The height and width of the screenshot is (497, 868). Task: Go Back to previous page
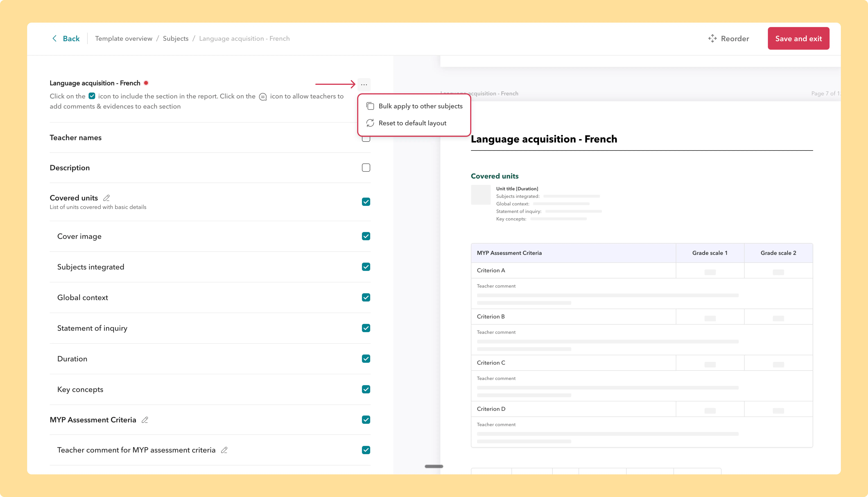click(x=66, y=39)
